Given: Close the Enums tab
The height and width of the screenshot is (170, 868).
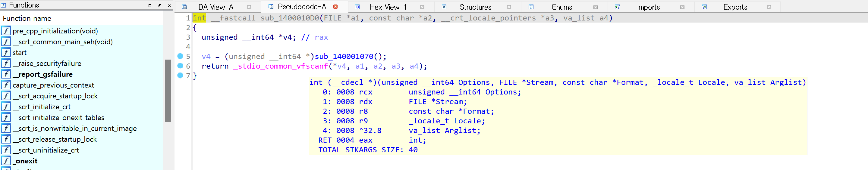Looking at the screenshot, I should point(596,7).
